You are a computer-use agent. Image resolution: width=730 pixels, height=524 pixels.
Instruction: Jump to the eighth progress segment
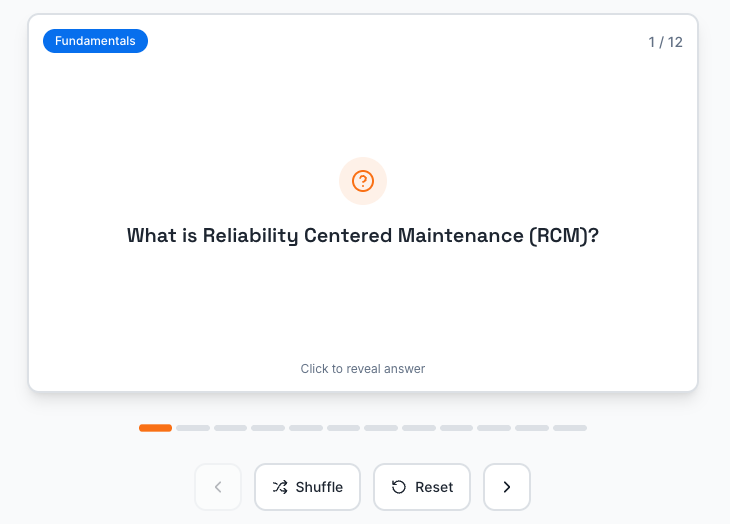(419, 428)
